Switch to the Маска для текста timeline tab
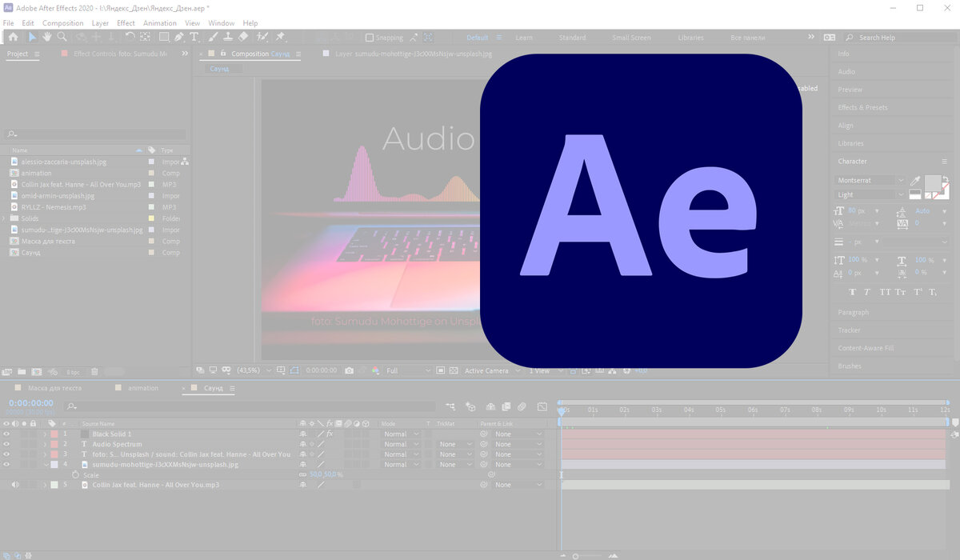 [54, 388]
